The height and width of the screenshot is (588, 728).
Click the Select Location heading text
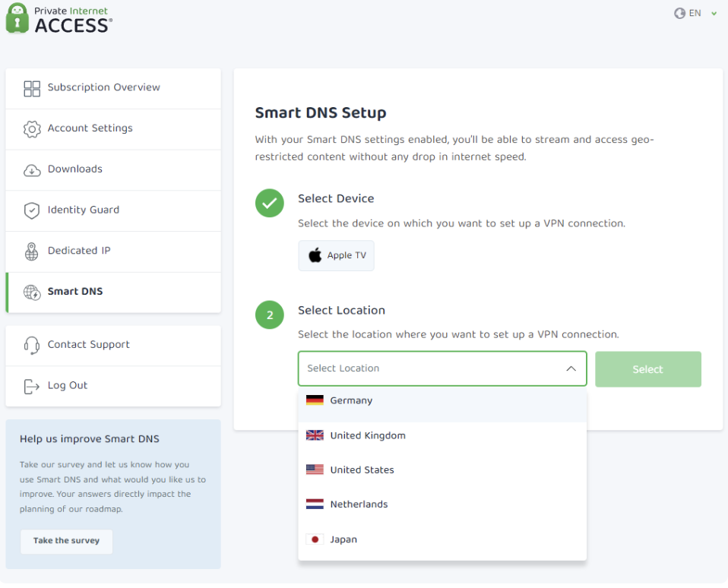click(341, 311)
